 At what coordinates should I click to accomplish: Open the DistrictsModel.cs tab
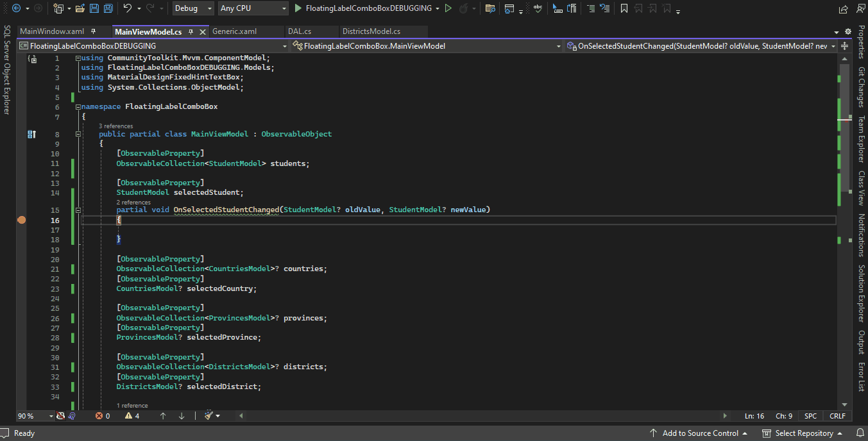[x=371, y=31]
